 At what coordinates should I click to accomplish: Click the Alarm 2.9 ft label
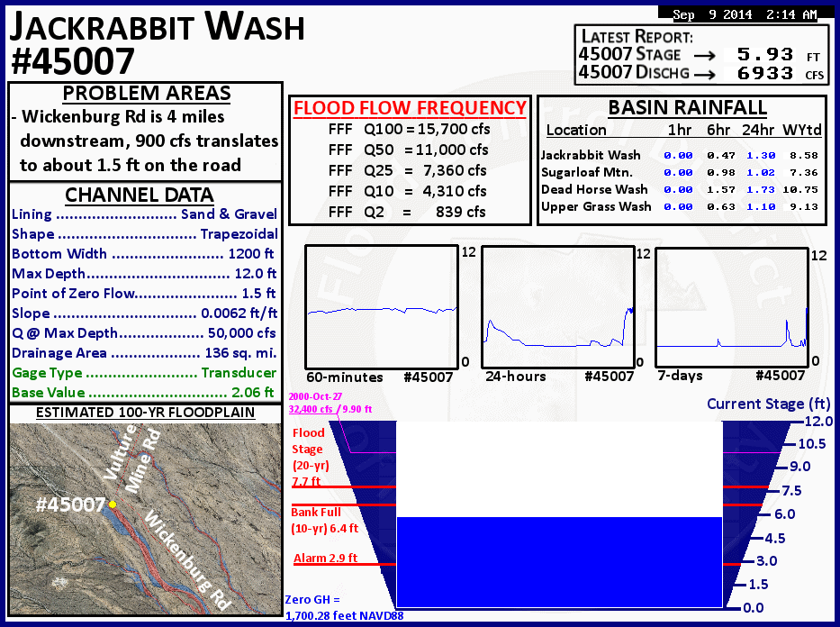[325, 558]
